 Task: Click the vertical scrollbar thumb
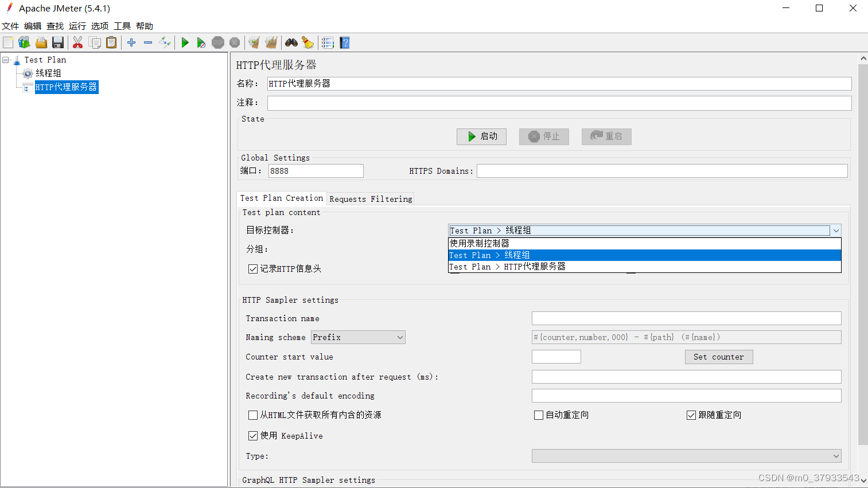tap(863, 254)
